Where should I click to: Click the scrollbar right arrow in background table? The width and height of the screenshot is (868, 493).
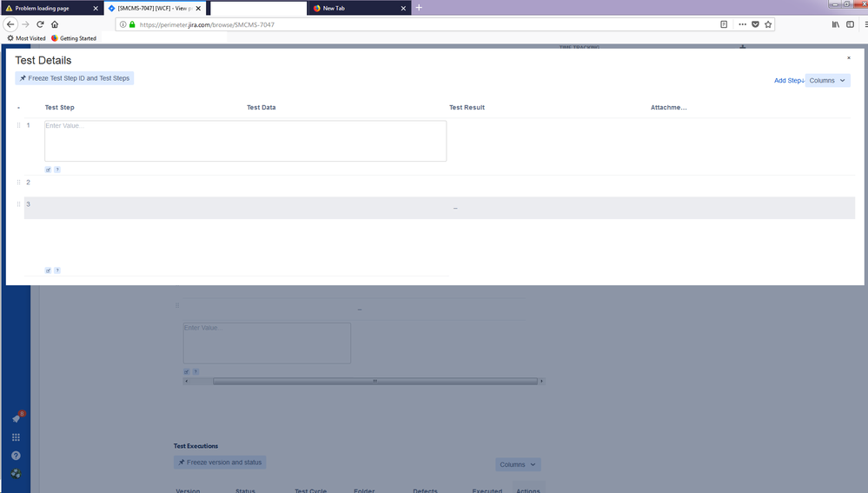(x=541, y=381)
